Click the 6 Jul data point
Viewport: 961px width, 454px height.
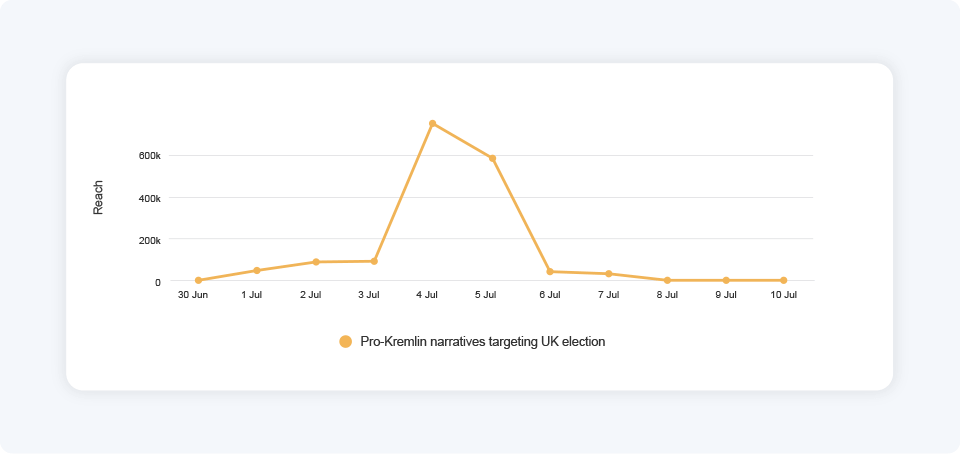pyautogui.click(x=550, y=271)
